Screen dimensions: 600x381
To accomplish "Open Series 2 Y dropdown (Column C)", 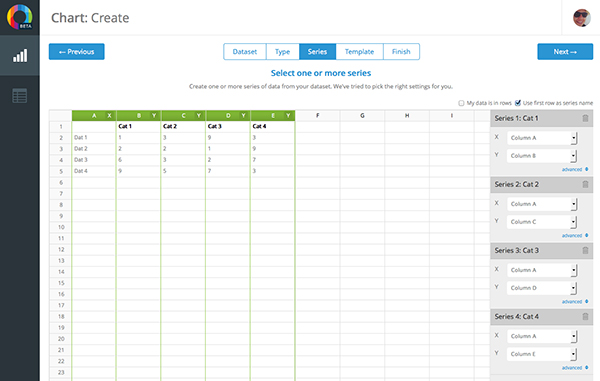I will [542, 222].
